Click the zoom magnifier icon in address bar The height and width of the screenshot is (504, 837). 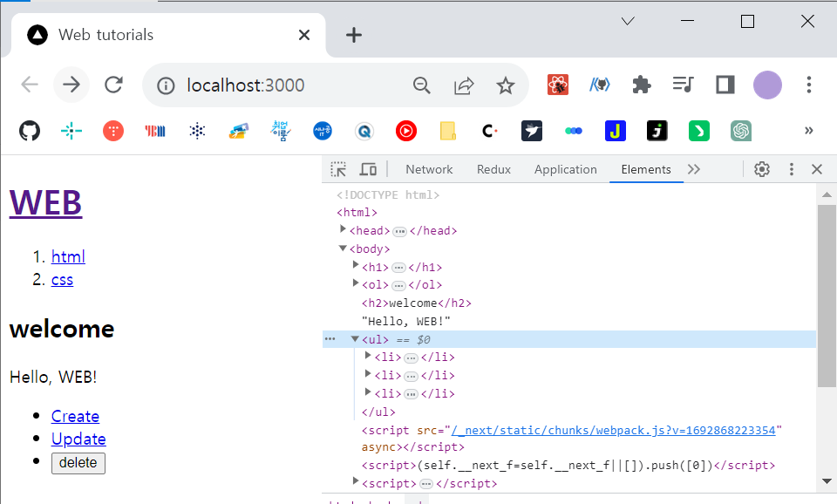click(x=422, y=85)
